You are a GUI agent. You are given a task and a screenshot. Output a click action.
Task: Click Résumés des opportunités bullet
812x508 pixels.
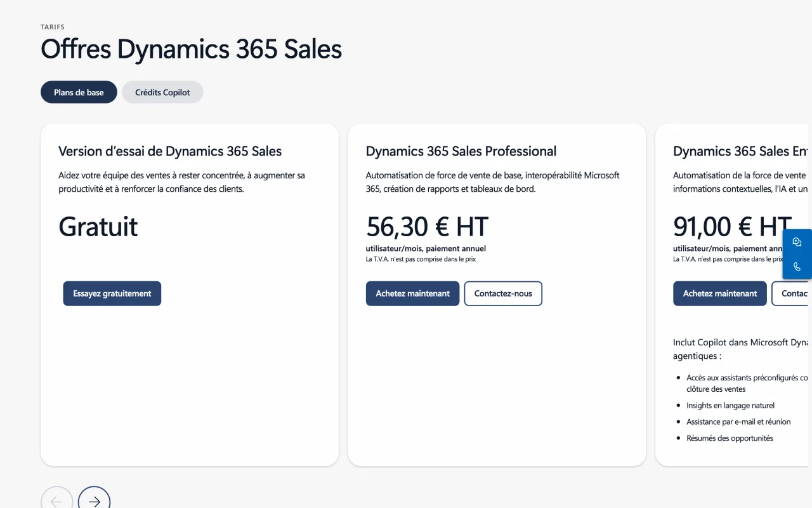tap(730, 438)
